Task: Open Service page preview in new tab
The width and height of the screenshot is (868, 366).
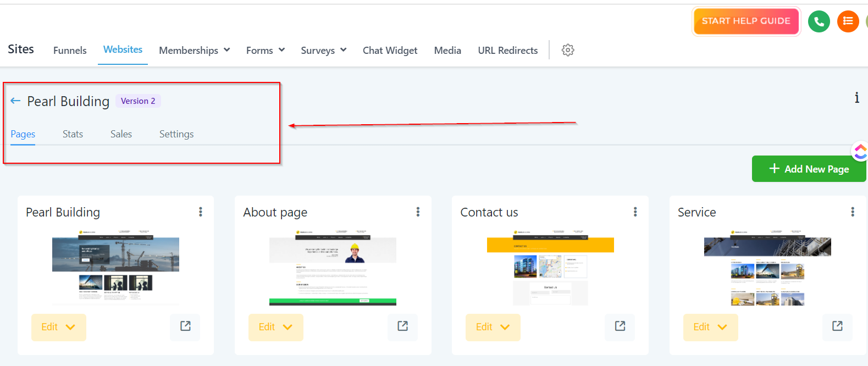Action: tap(837, 326)
